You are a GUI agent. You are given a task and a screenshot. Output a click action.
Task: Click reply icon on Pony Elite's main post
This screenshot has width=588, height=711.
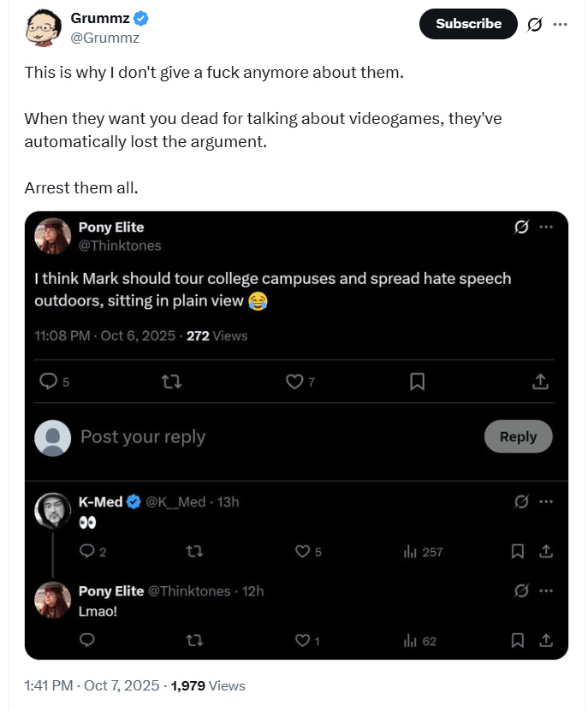(50, 382)
